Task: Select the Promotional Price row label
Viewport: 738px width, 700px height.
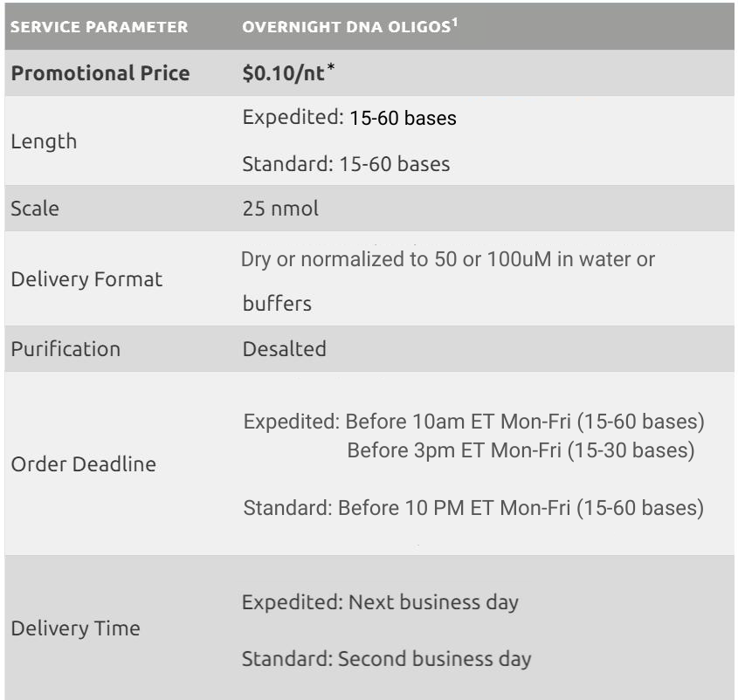Action: tap(100, 73)
